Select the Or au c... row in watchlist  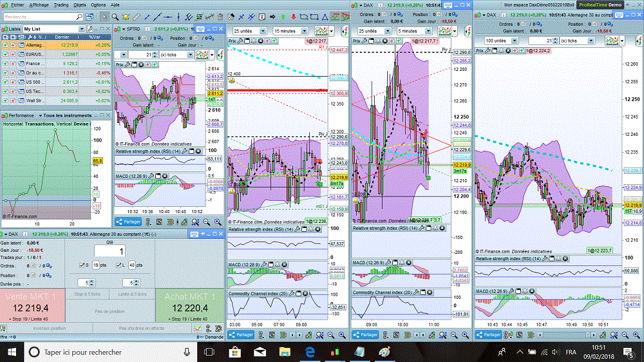[x=56, y=73]
